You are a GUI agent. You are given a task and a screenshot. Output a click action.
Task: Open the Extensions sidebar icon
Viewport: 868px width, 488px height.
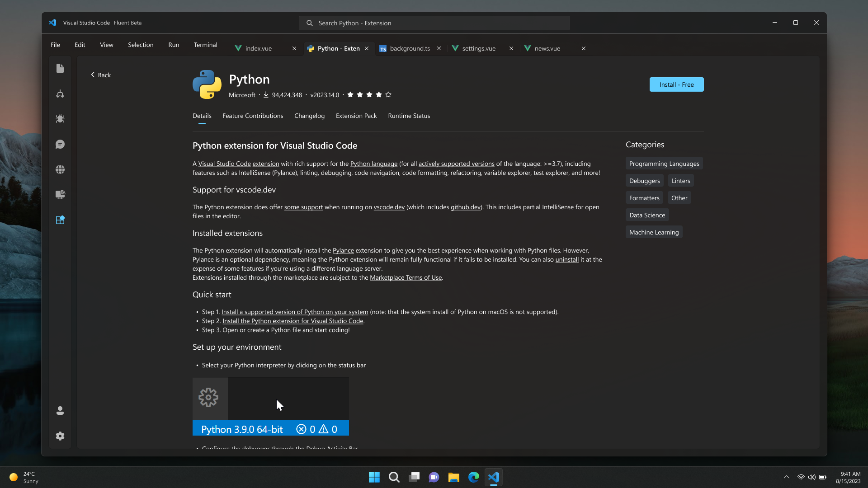click(60, 220)
